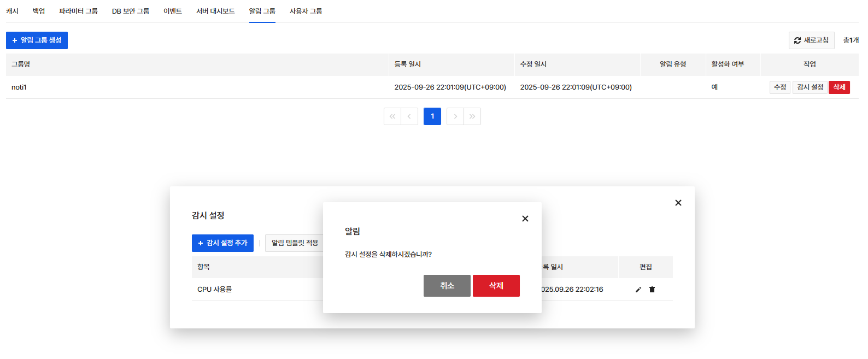Close the 알림 confirmation dialog with X
Viewport: 868px width, 359px height.
(525, 219)
